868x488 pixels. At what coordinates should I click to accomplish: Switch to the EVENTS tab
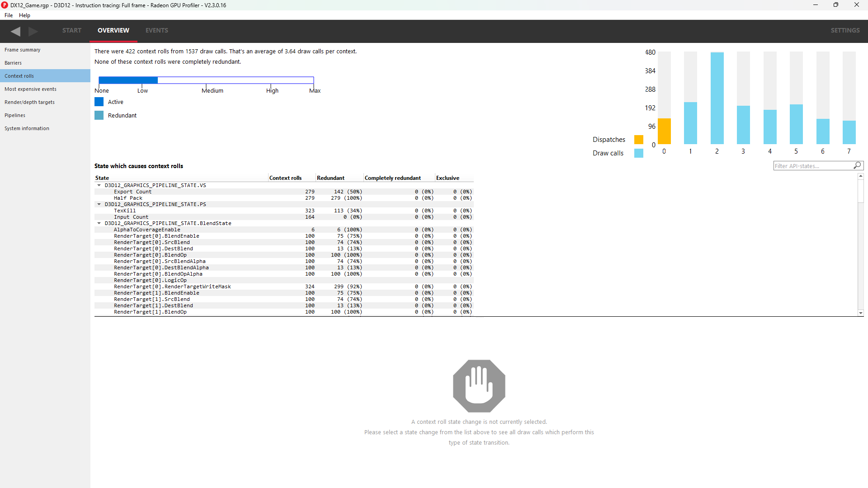(x=156, y=30)
